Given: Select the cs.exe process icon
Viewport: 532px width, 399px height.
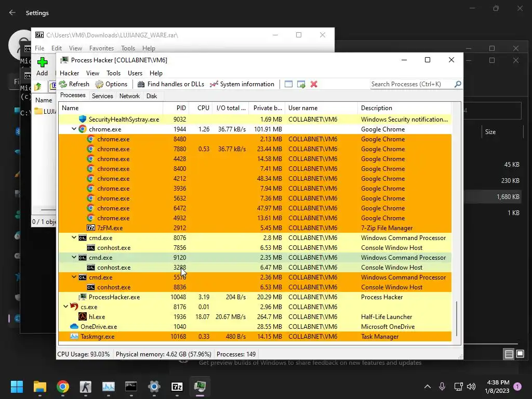Looking at the screenshot, I should pos(74,307).
